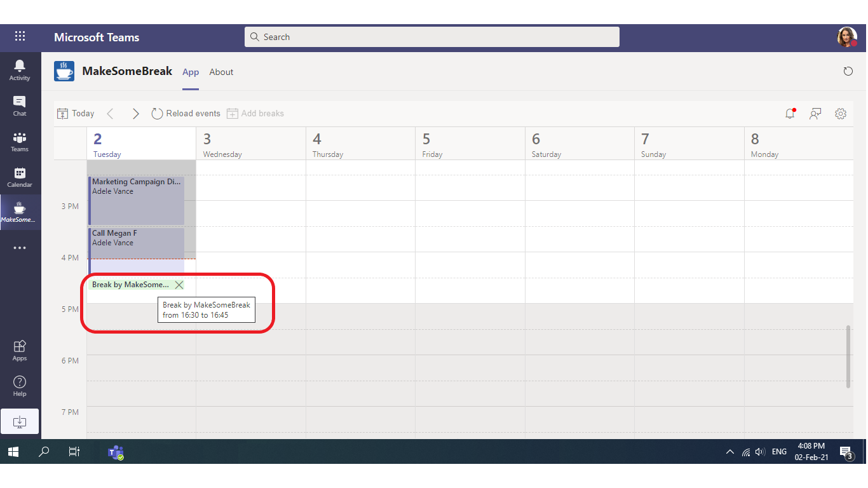The height and width of the screenshot is (488, 868).
Task: Select the Saturday 6 day header
Action: (x=580, y=144)
